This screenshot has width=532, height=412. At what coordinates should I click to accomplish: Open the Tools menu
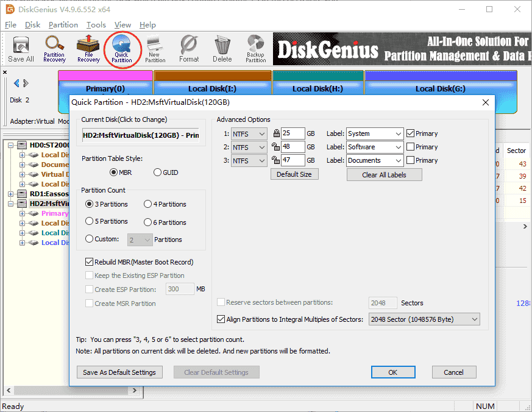click(96, 25)
